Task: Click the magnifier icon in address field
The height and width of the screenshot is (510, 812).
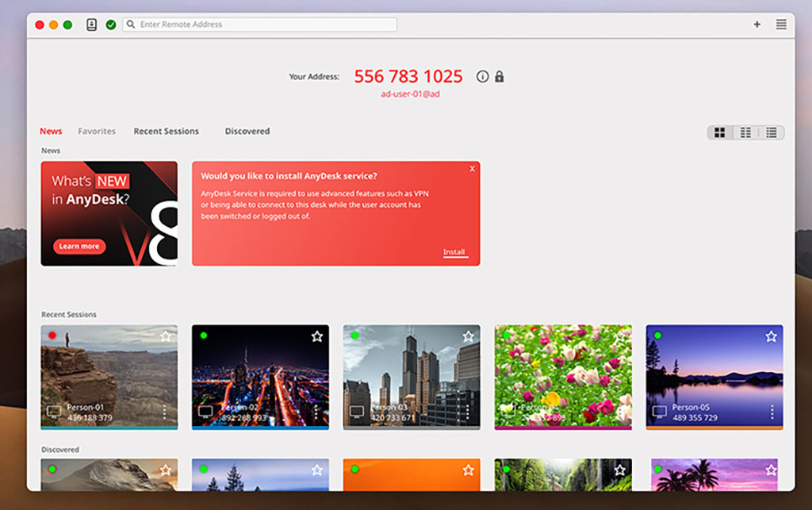Action: tap(131, 25)
